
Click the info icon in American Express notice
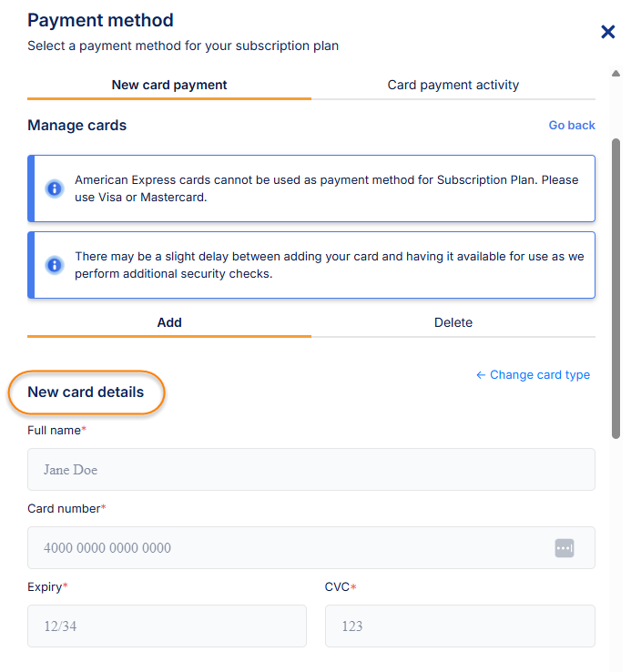[x=54, y=188]
